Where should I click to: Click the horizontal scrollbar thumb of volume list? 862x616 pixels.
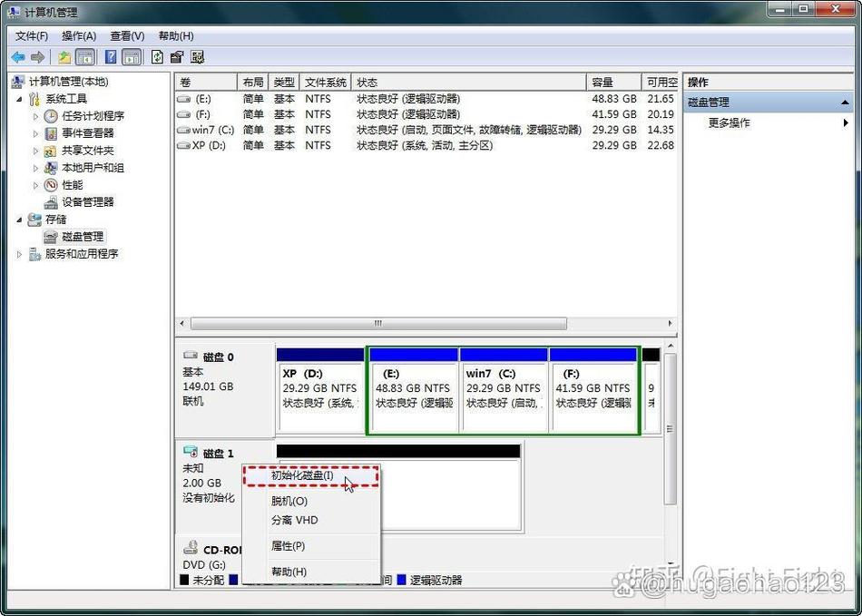tap(378, 324)
